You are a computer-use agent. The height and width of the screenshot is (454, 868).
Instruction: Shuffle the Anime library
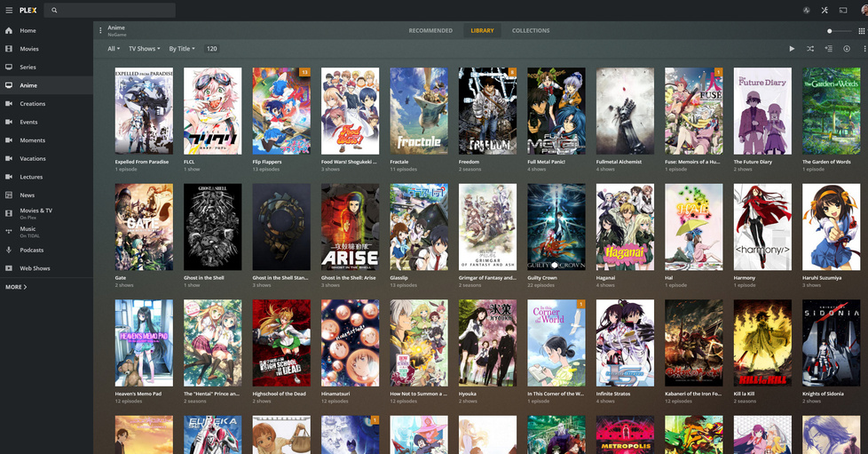pos(810,49)
